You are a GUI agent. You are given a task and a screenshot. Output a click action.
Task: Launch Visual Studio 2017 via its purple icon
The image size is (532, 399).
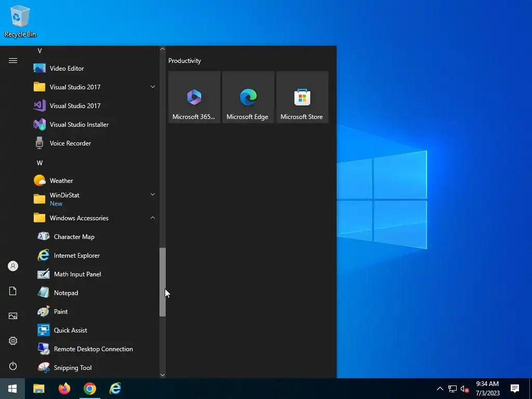click(x=39, y=105)
